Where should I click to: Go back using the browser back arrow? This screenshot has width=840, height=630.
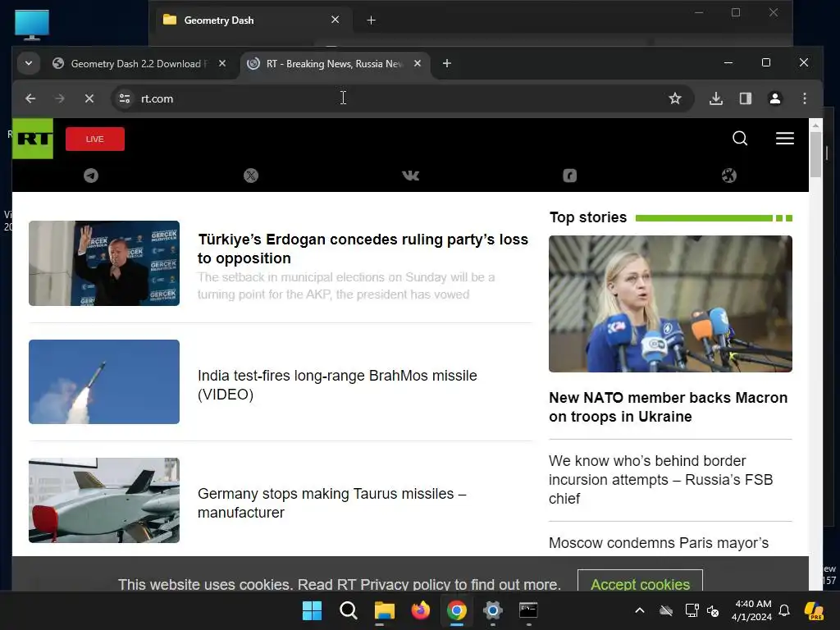30,98
